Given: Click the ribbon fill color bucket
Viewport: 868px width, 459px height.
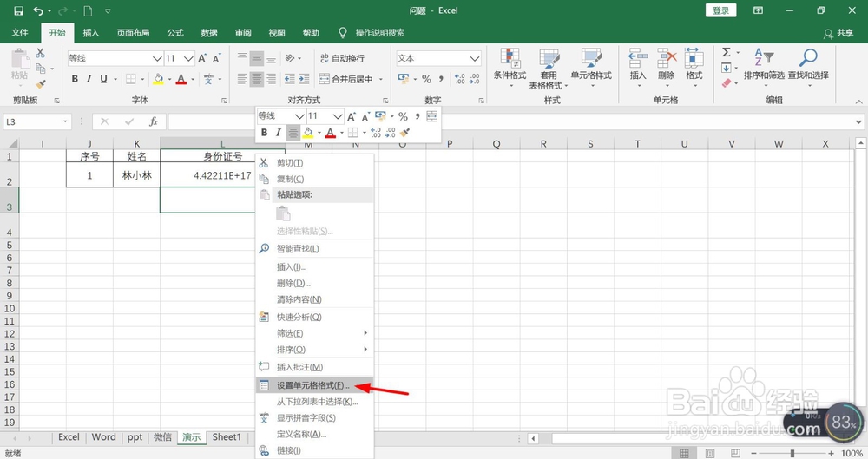Looking at the screenshot, I should (158, 79).
